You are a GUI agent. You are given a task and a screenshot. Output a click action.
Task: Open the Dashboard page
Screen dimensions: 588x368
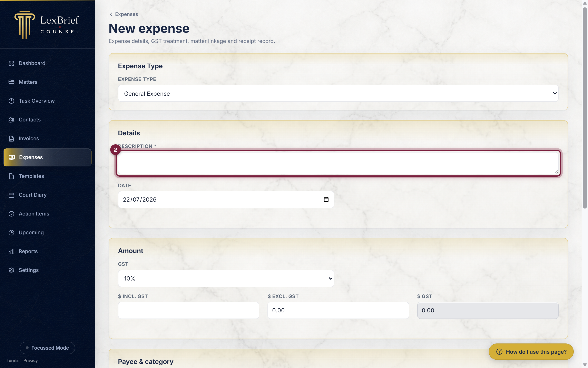47,63
